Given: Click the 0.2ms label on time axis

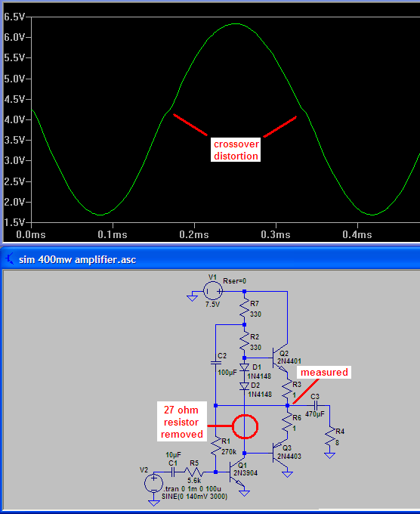Looking at the screenshot, I should (194, 235).
